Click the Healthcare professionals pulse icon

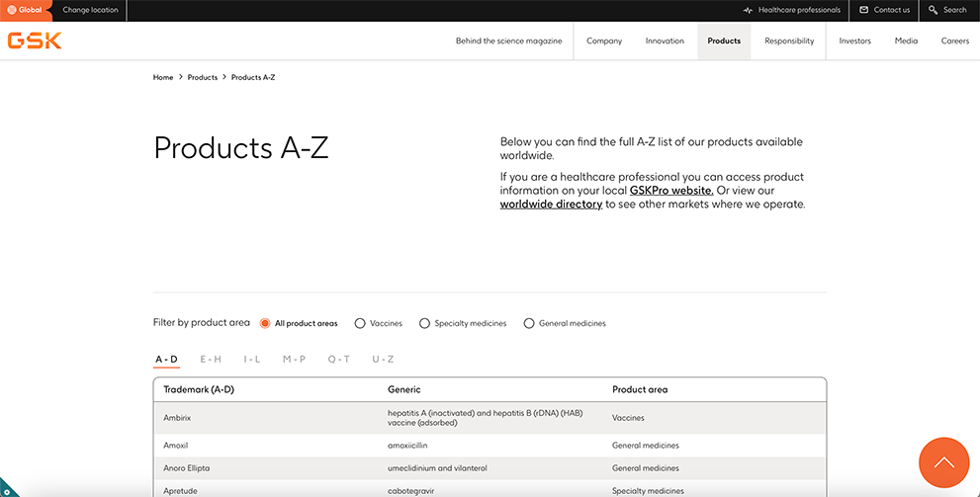pyautogui.click(x=749, y=10)
